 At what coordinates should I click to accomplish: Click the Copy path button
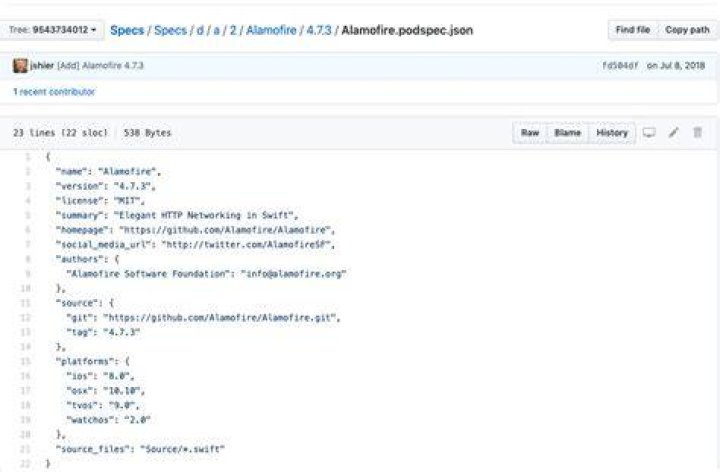pos(687,30)
